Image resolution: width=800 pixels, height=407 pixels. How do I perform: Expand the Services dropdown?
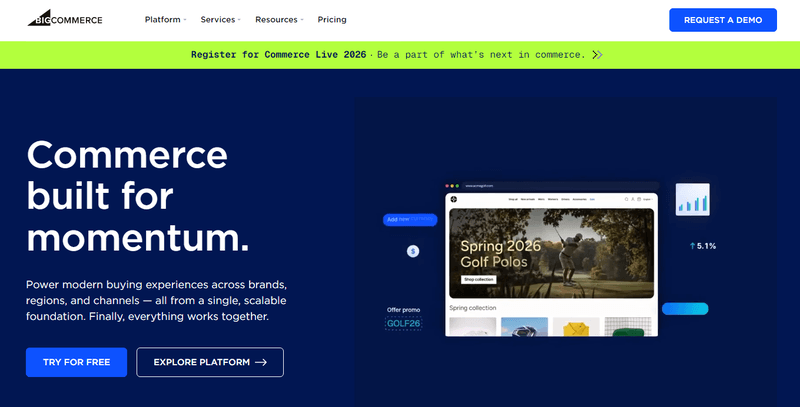220,19
